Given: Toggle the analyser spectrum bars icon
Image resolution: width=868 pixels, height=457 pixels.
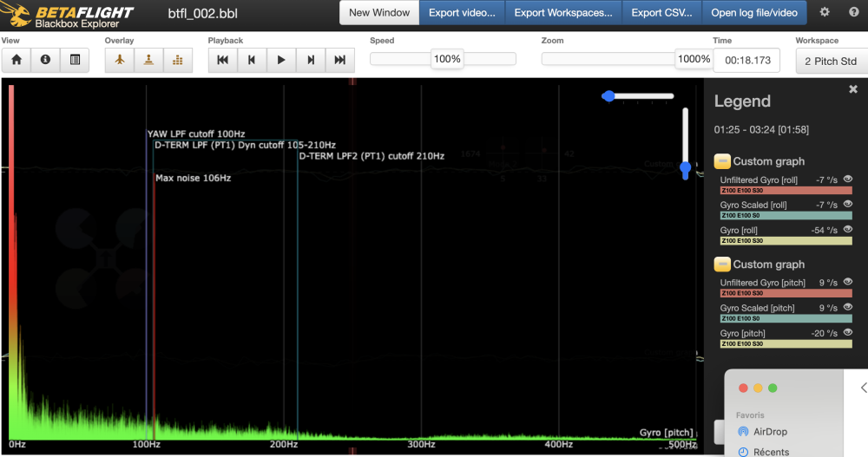Looking at the screenshot, I should 178,60.
